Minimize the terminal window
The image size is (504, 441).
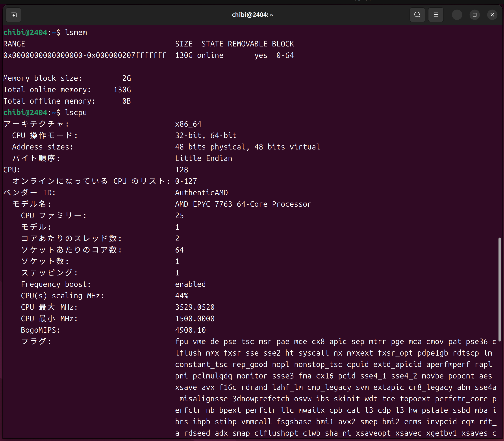point(457,15)
